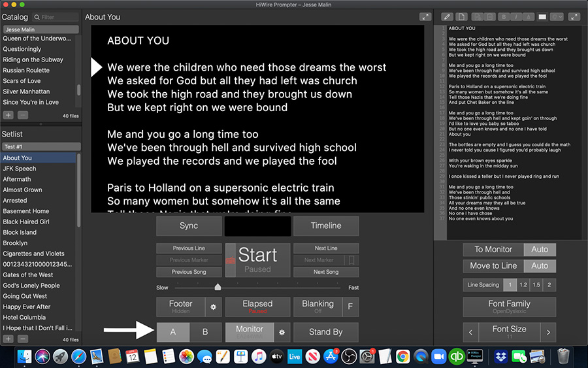Set line spacing to 1.5
This screenshot has height=368, width=588.
[x=536, y=285]
